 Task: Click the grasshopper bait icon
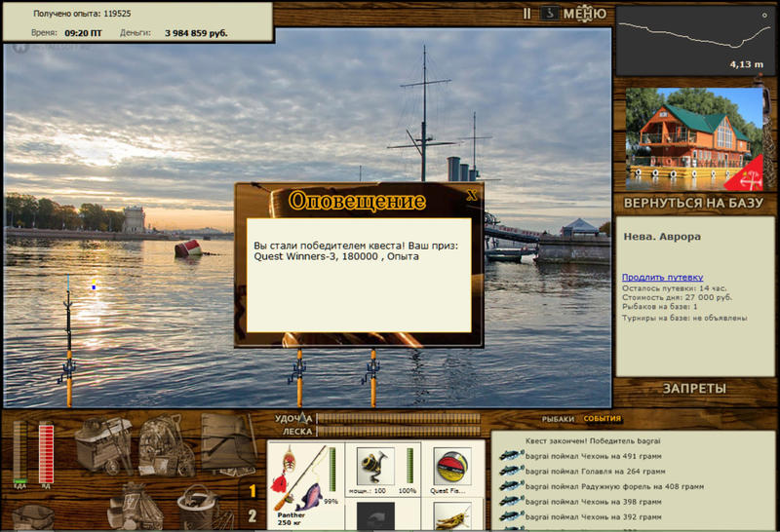pos(451,516)
